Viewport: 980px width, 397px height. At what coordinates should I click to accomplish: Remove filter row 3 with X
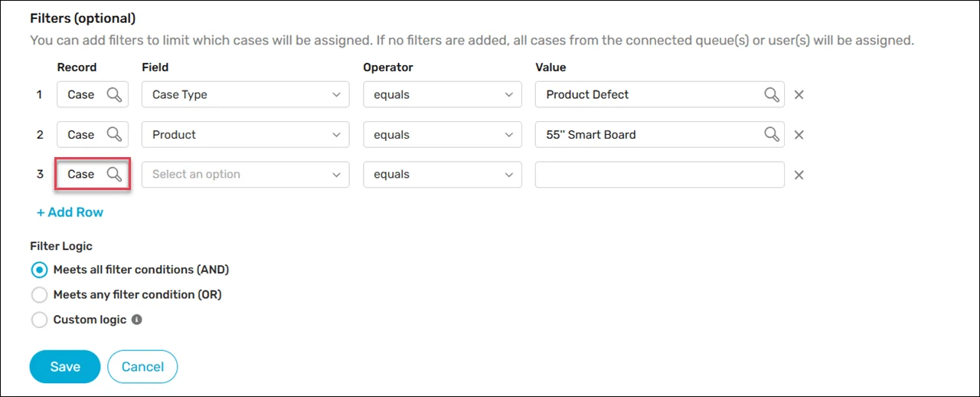(x=799, y=175)
